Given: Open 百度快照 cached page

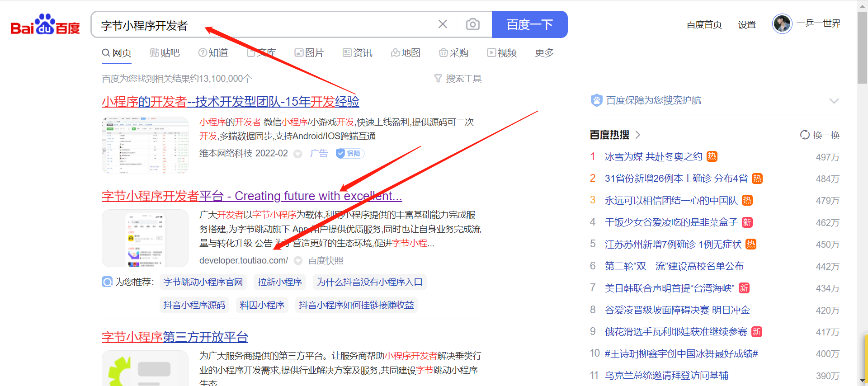Looking at the screenshot, I should point(325,260).
